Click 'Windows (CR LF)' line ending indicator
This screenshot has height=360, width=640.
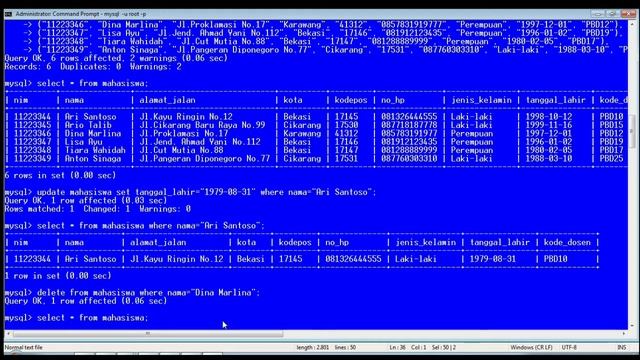point(531,347)
